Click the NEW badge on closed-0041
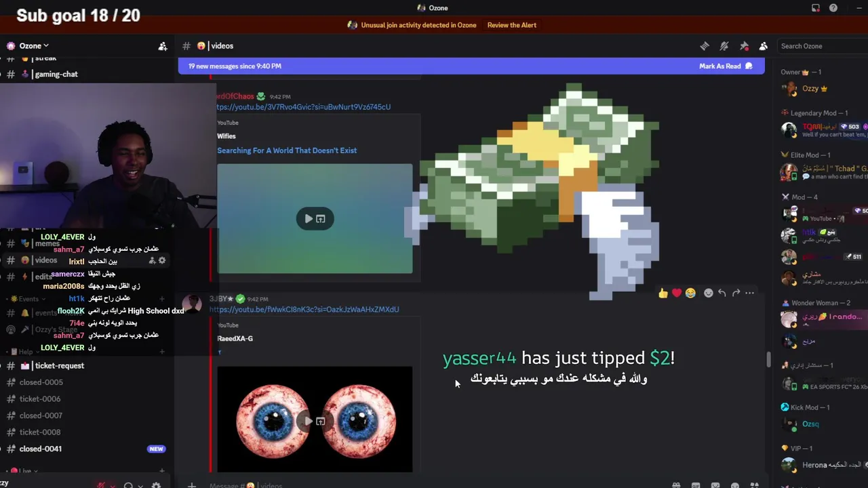The height and width of the screenshot is (488, 868). click(x=156, y=449)
